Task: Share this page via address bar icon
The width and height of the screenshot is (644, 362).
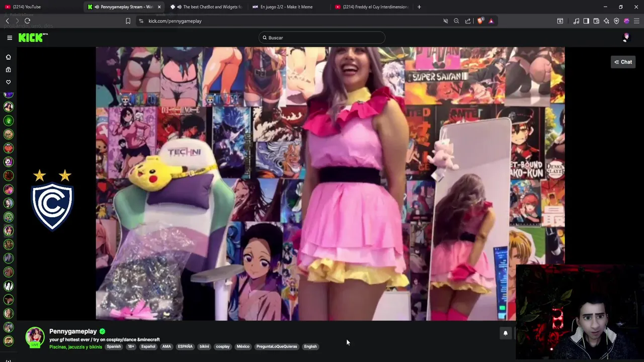Action: coord(468,21)
